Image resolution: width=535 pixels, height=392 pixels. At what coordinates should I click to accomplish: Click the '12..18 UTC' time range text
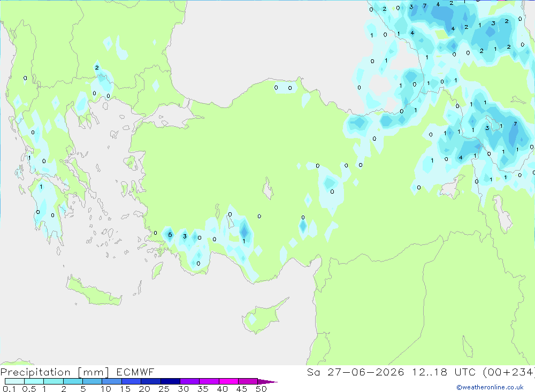[444, 372]
